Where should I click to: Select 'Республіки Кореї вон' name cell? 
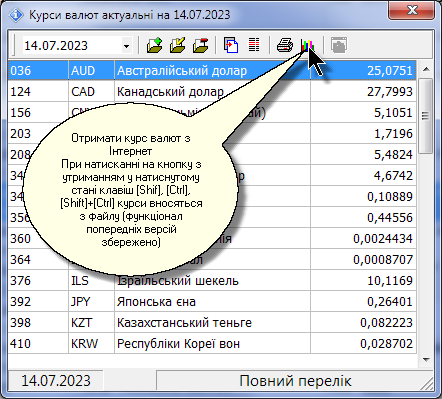point(212,343)
